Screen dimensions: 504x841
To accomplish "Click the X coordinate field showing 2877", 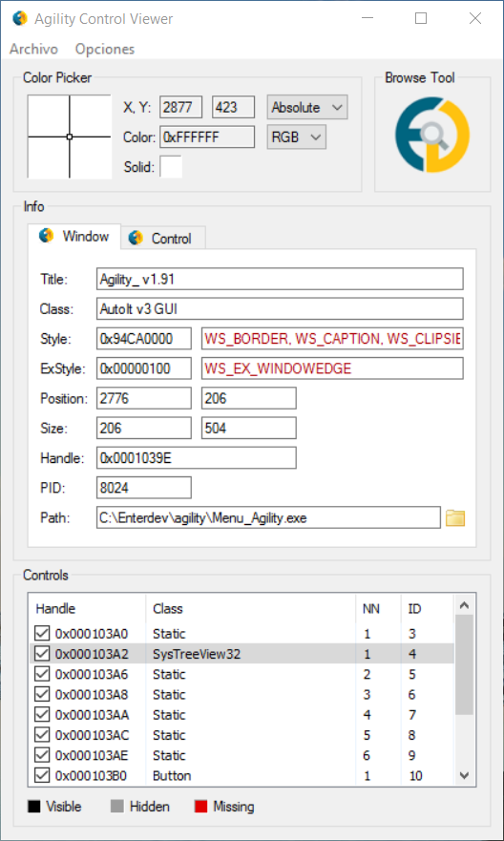I will [x=180, y=107].
